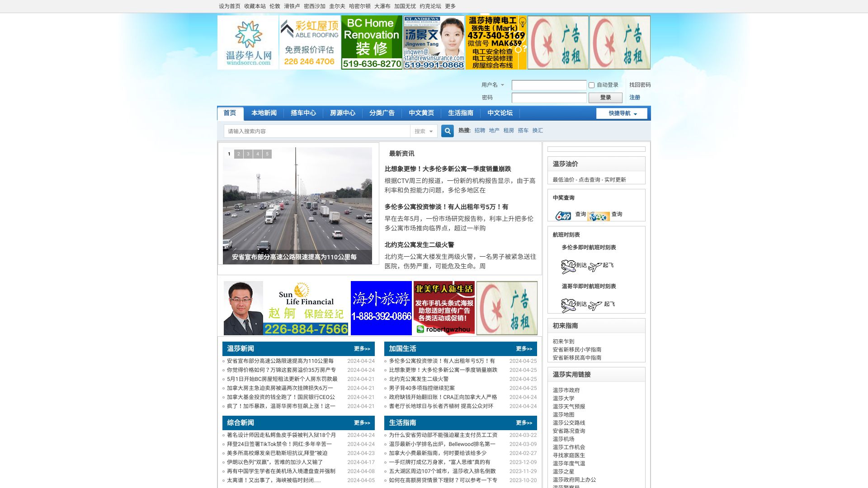Viewport: 868px width, 488px height.
Task: Focus the username input field
Action: pos(549,85)
